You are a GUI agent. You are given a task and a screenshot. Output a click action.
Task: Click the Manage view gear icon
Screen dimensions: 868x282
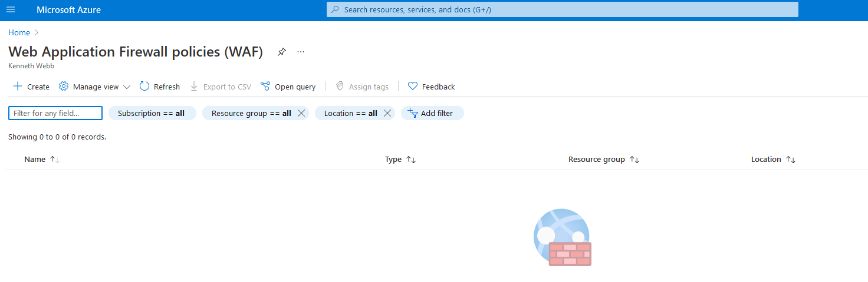point(64,87)
